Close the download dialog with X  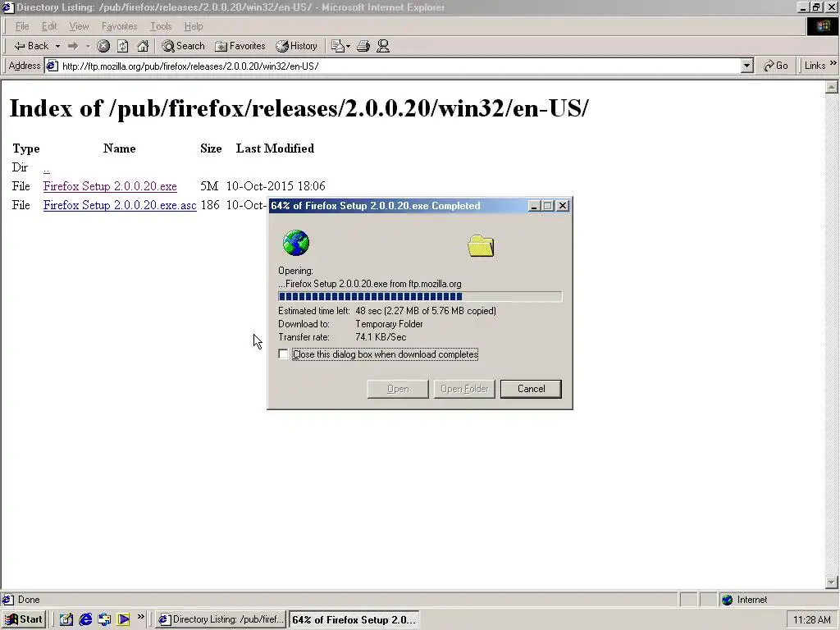[x=563, y=206]
